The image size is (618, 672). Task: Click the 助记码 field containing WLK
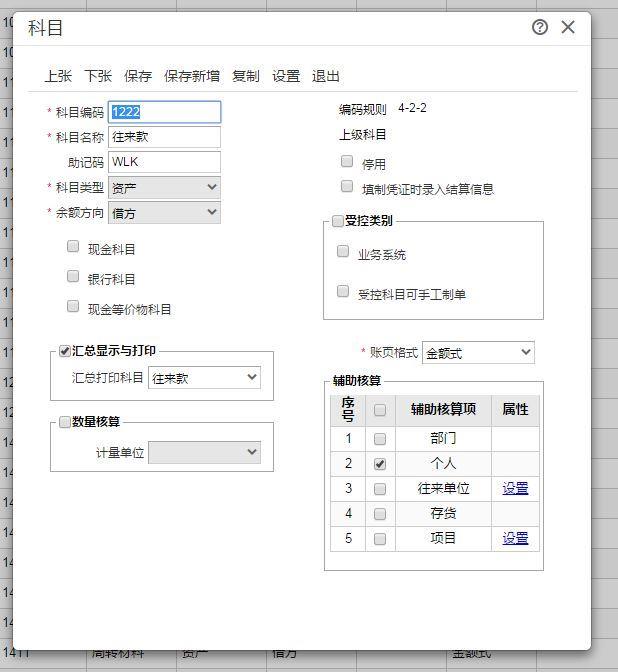(x=165, y=162)
